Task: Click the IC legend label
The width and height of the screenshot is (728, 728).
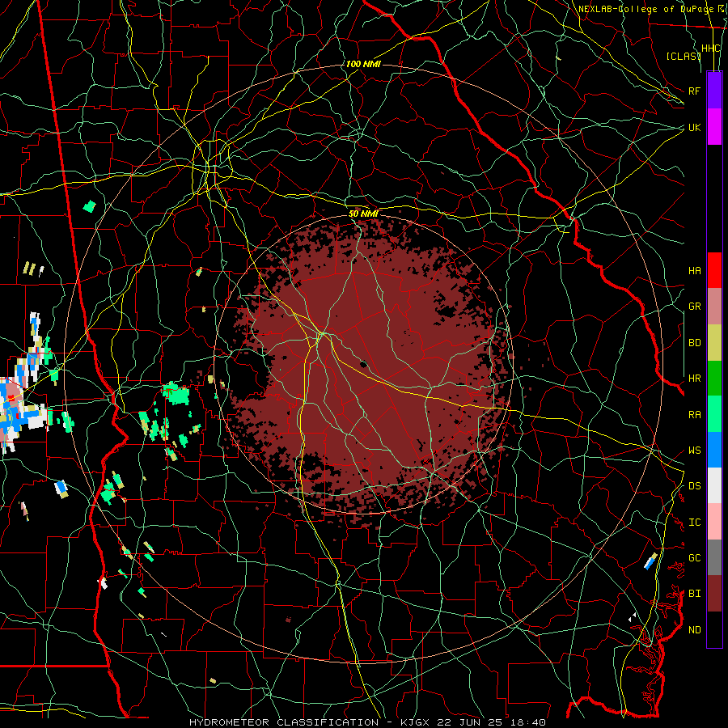Action: (694, 523)
